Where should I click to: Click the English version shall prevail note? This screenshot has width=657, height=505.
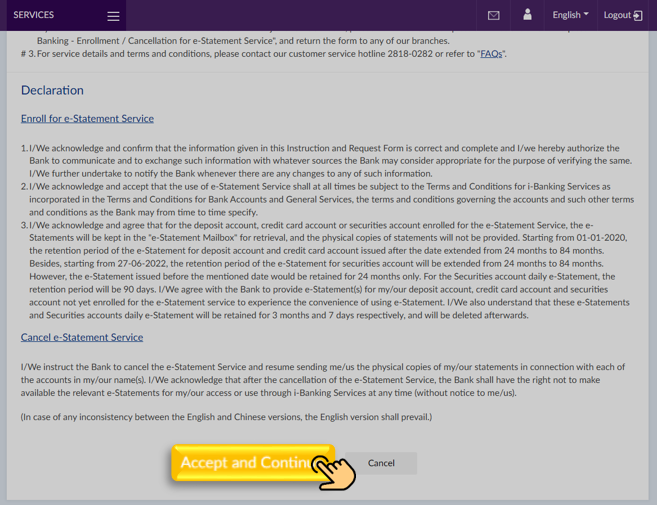[226, 417]
